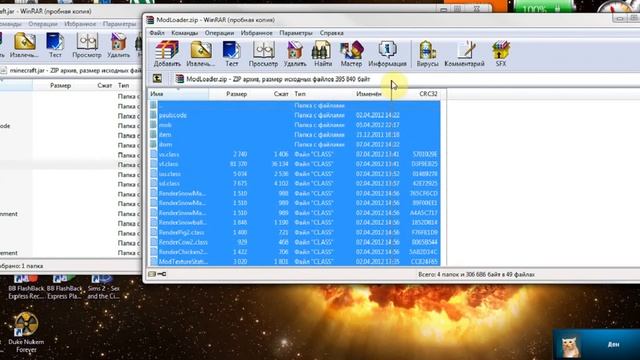Open the Справка (Help) menu
Screen dimensions: 640x360
(331, 33)
